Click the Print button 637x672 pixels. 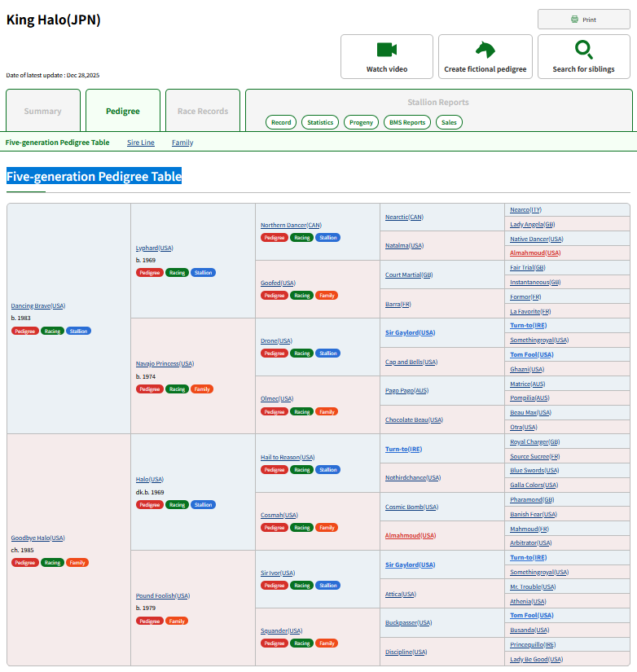point(584,20)
